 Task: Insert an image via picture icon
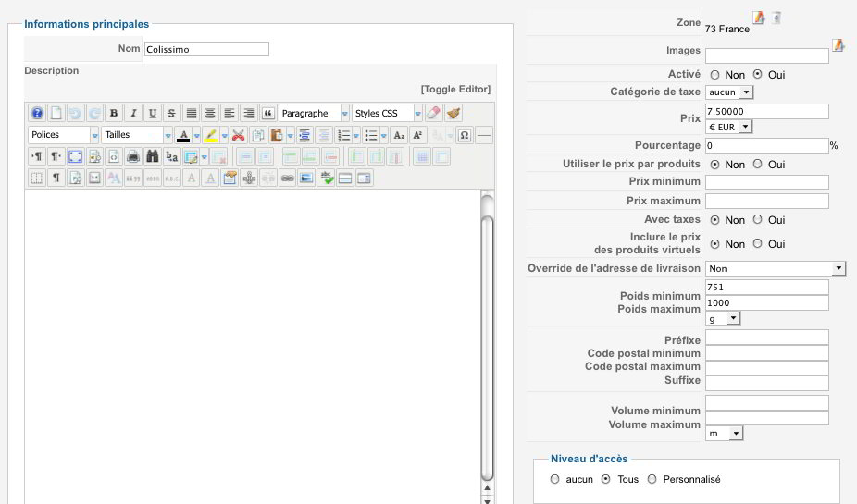(x=306, y=178)
